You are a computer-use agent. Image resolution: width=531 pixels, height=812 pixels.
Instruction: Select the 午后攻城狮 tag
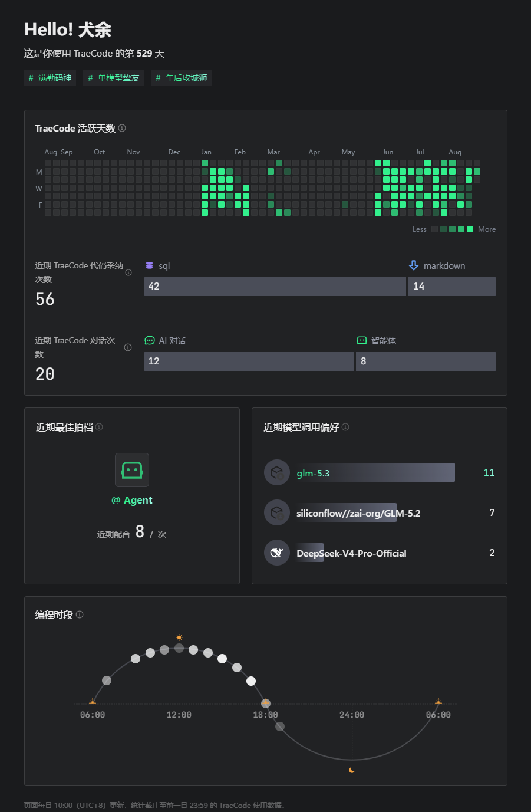[x=182, y=78]
